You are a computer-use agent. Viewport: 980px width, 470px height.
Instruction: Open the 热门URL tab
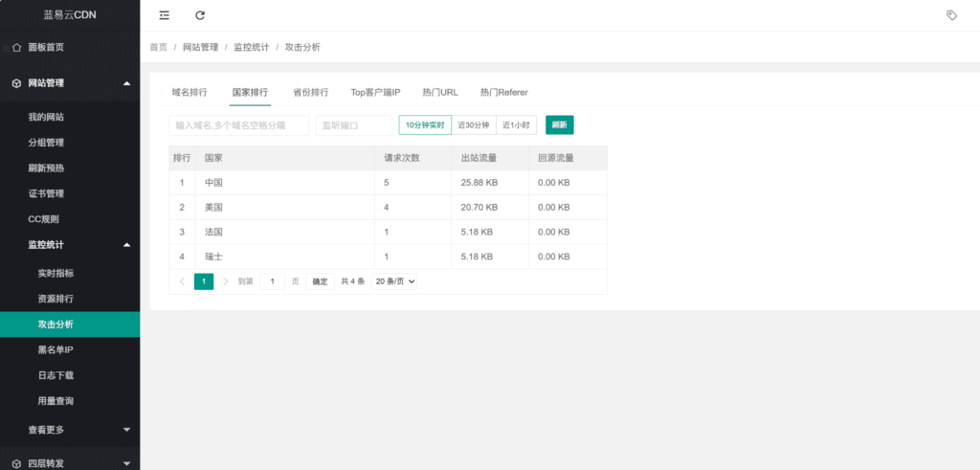(x=440, y=93)
